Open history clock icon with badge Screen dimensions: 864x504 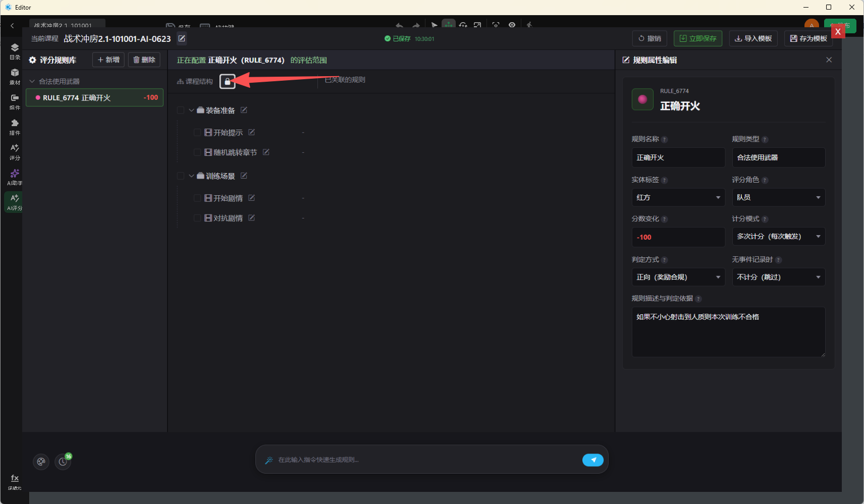pos(63,461)
